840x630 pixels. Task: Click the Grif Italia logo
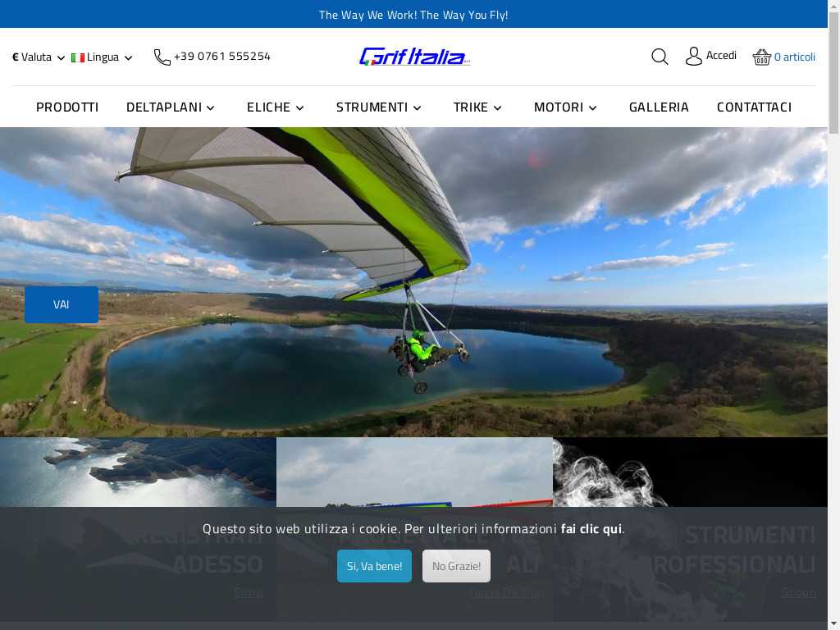point(414,57)
